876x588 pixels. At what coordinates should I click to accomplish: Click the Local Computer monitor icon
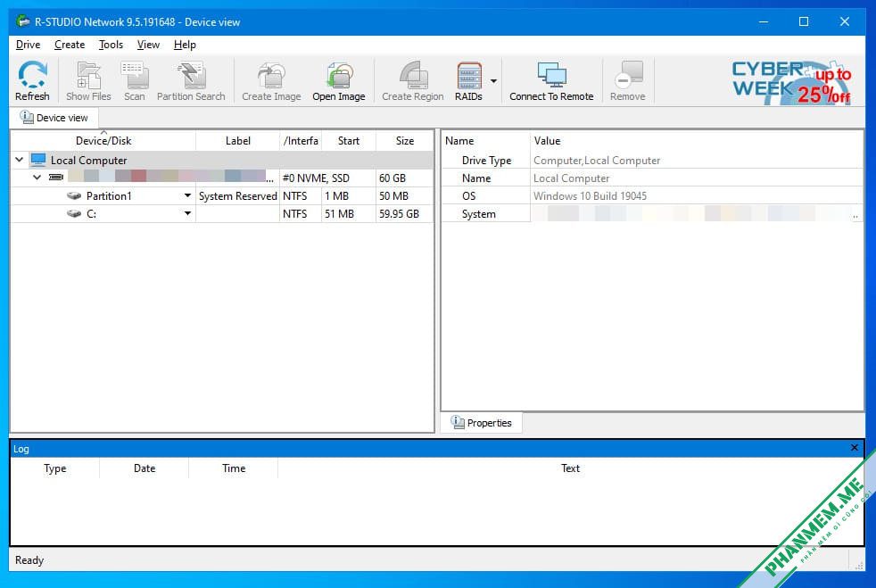coord(38,160)
